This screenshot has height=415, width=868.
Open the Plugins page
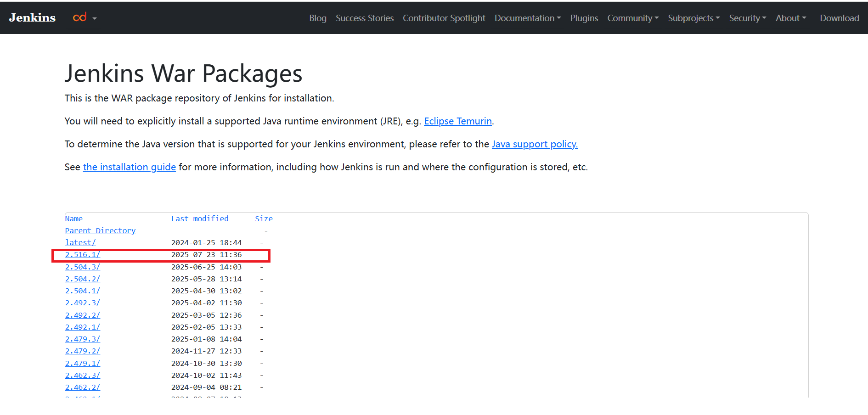584,18
